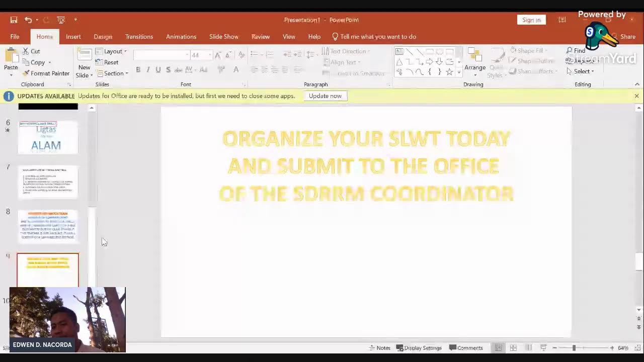Zoom out with the minus button

pyautogui.click(x=554, y=348)
